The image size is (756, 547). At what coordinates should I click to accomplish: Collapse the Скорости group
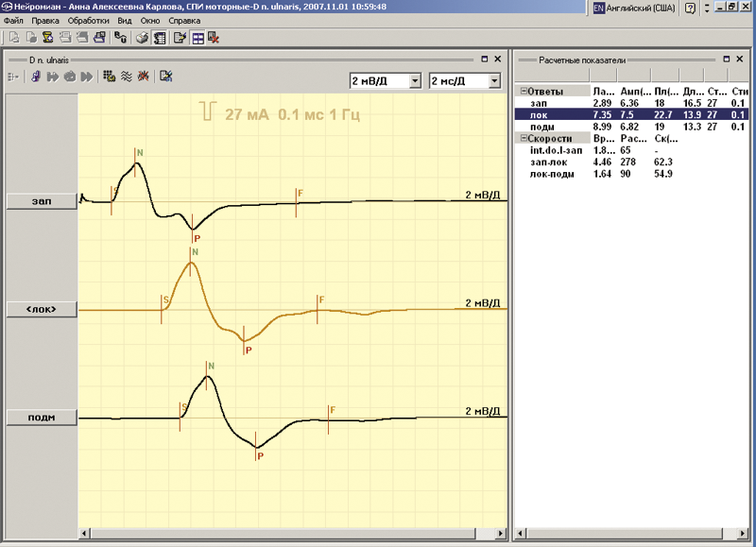click(x=524, y=138)
